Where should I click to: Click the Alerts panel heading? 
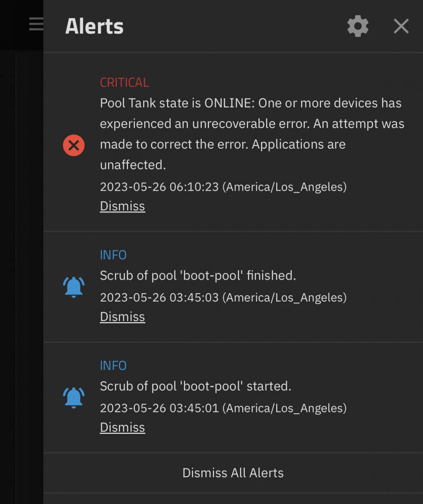[94, 26]
